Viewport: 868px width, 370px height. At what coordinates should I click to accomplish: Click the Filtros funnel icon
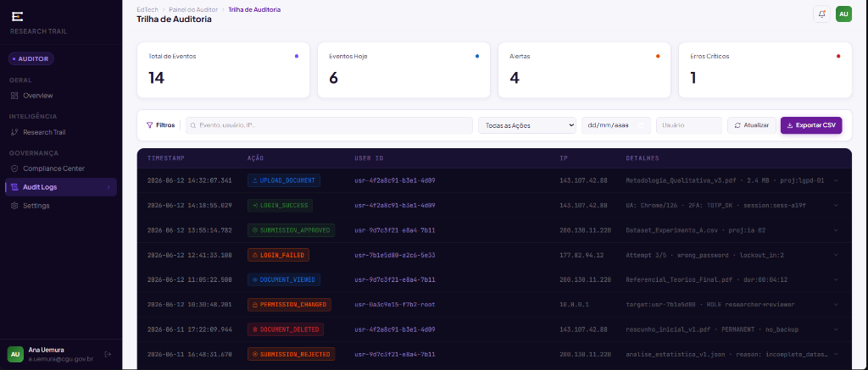pyautogui.click(x=149, y=125)
